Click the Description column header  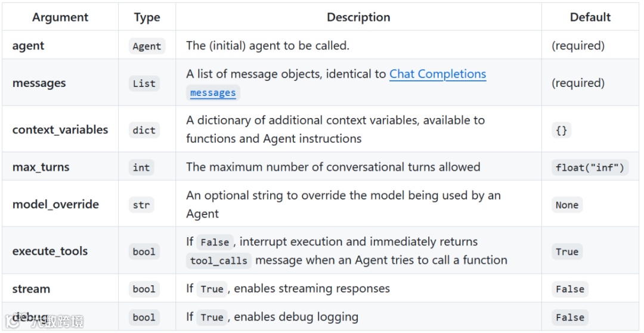[x=358, y=17]
